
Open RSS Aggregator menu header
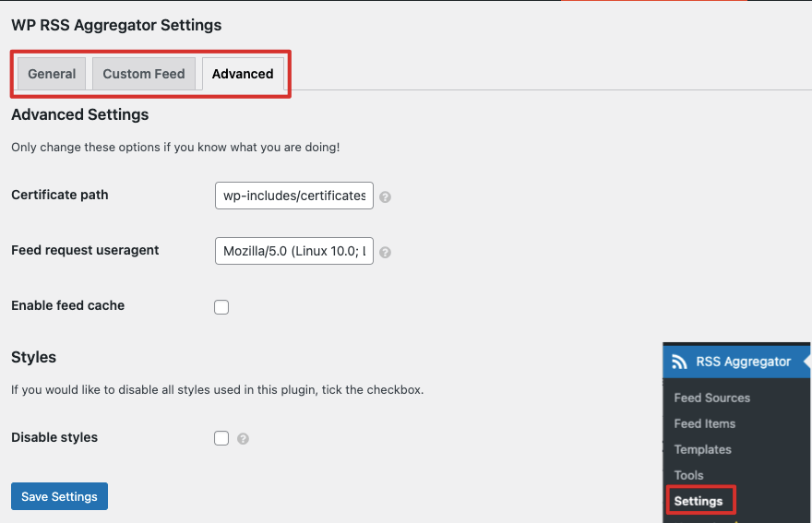click(x=736, y=362)
